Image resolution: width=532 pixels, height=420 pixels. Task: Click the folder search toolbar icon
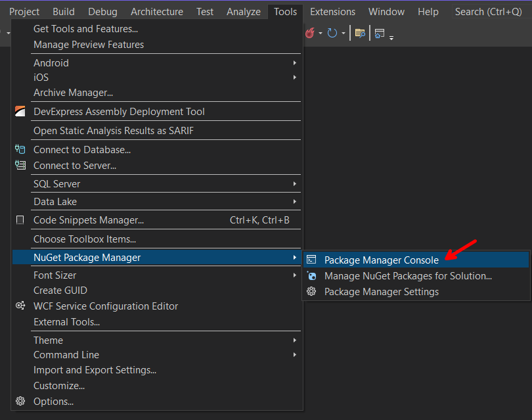[x=360, y=33]
